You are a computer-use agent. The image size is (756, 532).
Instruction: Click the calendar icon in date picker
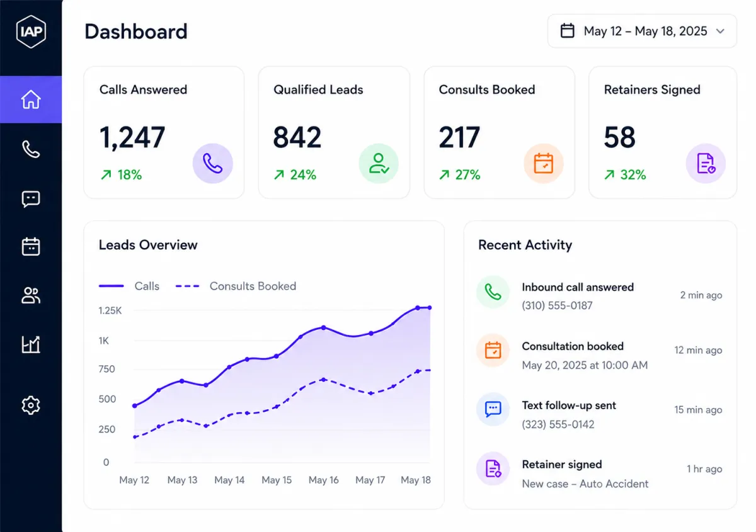[568, 31]
